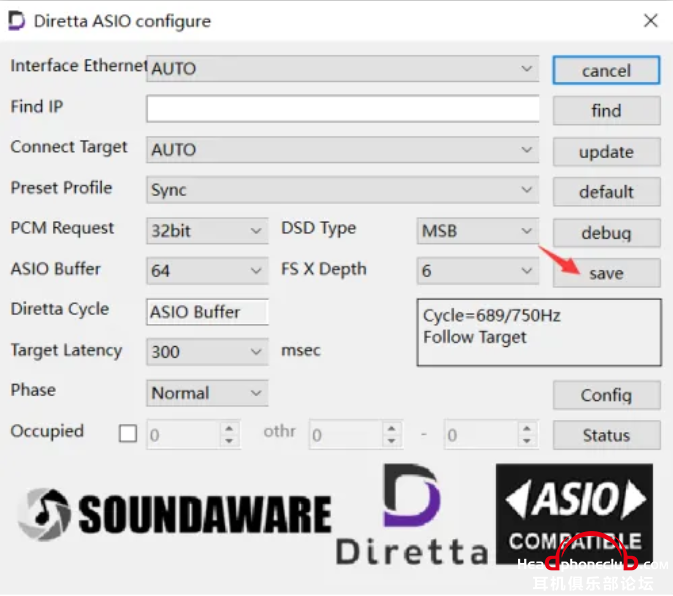Increase the last othr range spinner value
The height and width of the screenshot is (596, 673).
click(x=527, y=429)
